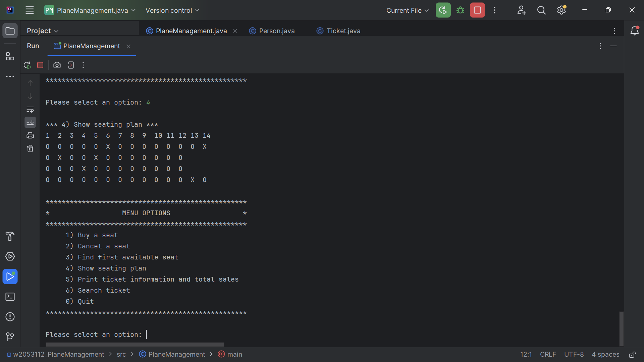The height and width of the screenshot is (362, 644).
Task: Close the PlaneManagement run tab
Action: pos(128,46)
